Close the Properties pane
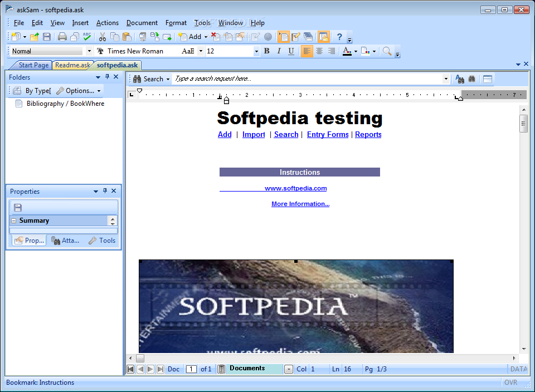Image resolution: width=535 pixels, height=392 pixels. tap(114, 191)
